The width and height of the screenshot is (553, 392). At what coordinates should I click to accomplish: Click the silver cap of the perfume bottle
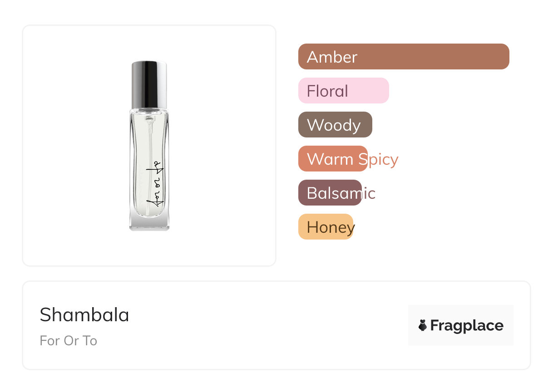(x=149, y=84)
